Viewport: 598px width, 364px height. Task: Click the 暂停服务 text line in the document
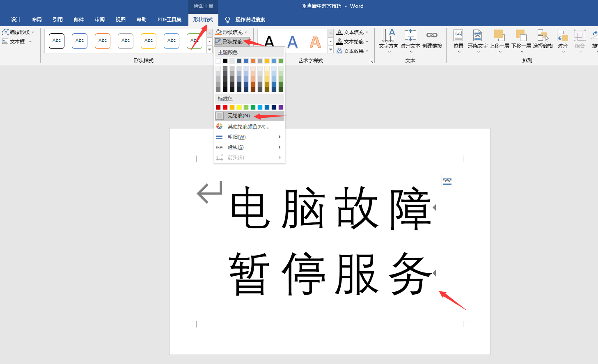[x=331, y=274]
